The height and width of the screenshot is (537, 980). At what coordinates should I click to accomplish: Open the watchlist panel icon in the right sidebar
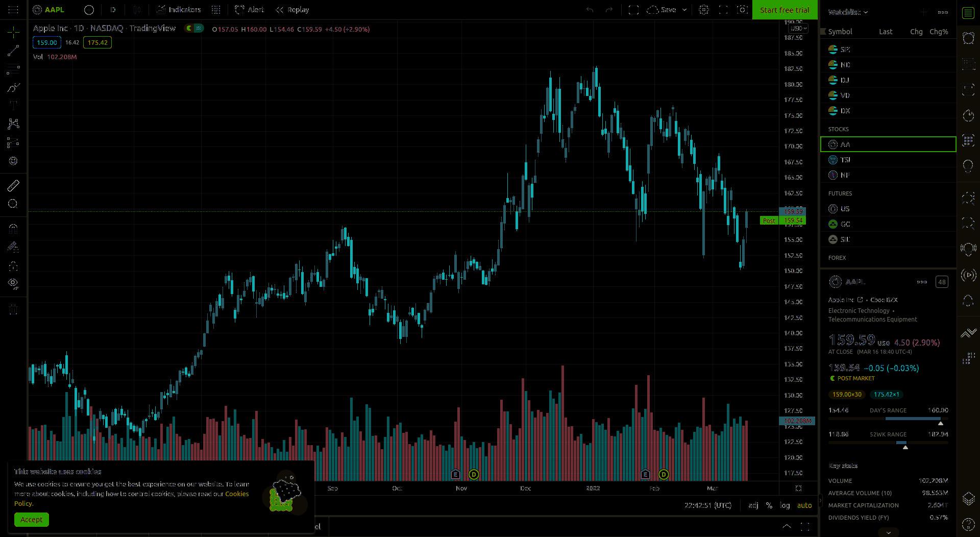tap(968, 13)
